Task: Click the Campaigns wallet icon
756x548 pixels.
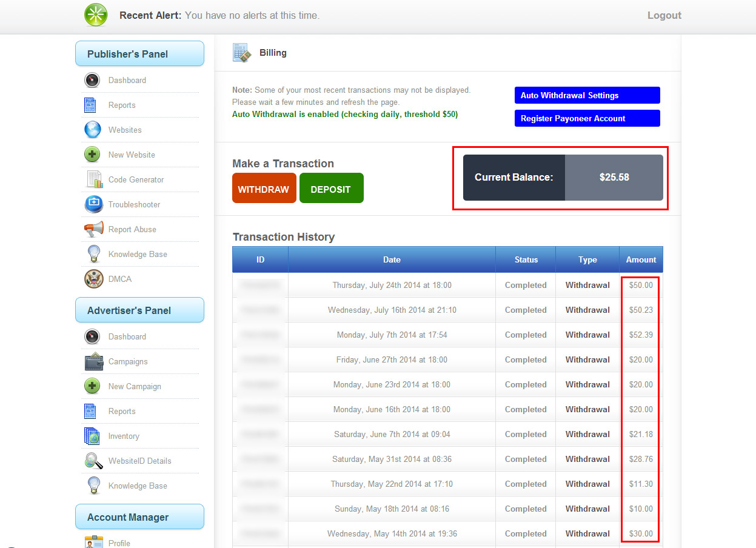Action: point(93,361)
